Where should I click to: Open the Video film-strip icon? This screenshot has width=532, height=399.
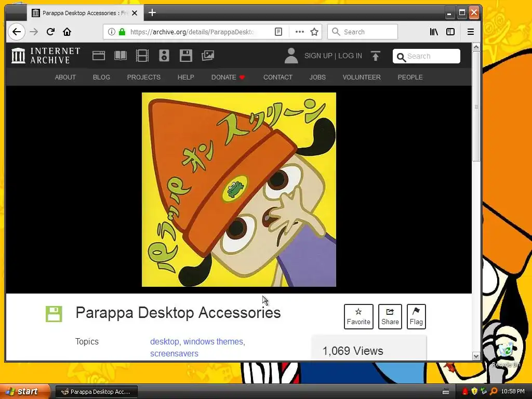coord(142,56)
